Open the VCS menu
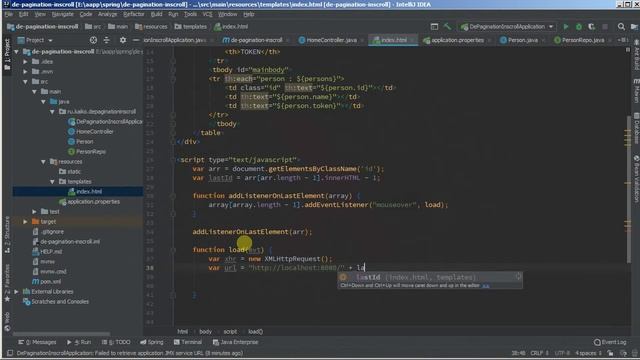The height and width of the screenshot is (360, 640). [207, 14]
